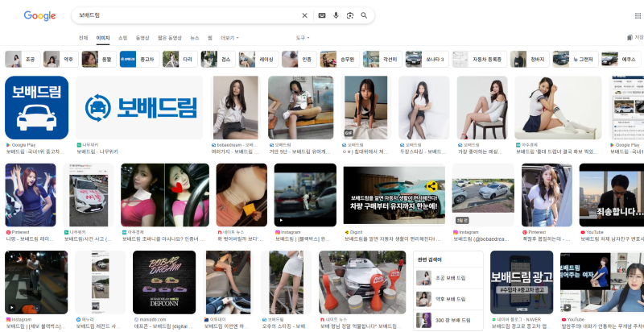Clear the search box with the X icon
Screen dimensions: 644x332
point(305,15)
